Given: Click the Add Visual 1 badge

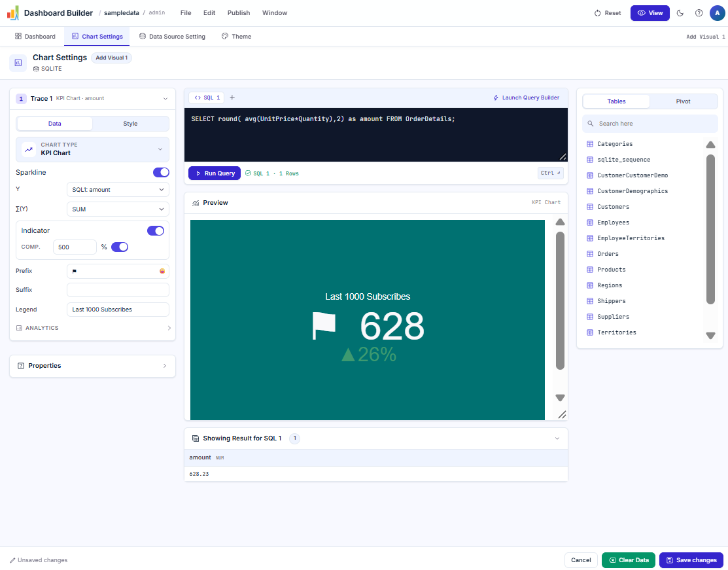Looking at the screenshot, I should click(111, 58).
